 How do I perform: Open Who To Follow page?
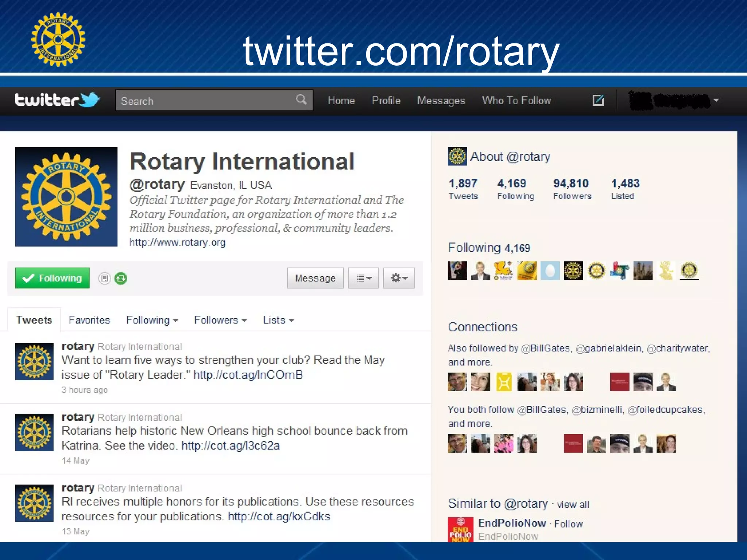516,101
